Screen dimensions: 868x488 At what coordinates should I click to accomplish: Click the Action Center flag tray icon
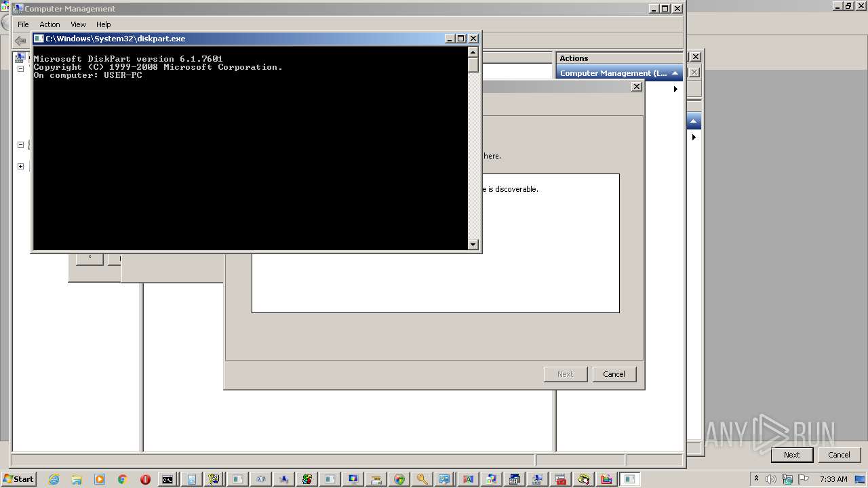coord(804,479)
